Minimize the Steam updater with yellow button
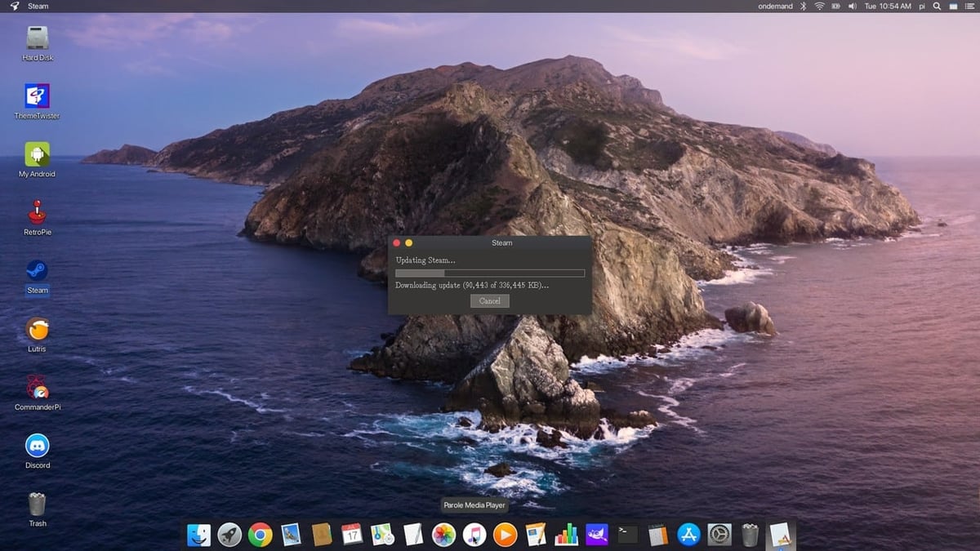This screenshot has width=980, height=551. click(409, 242)
